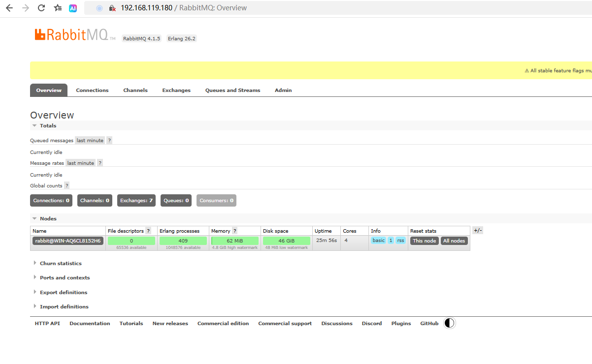Click the basic info tag
Image resolution: width=592 pixels, height=364 pixels.
pyautogui.click(x=379, y=241)
